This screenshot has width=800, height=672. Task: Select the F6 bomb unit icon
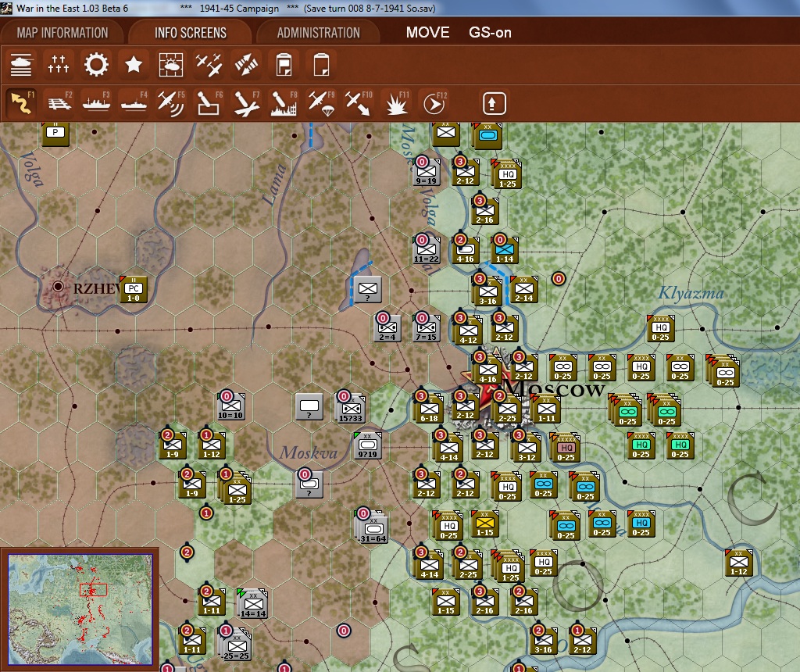click(209, 104)
